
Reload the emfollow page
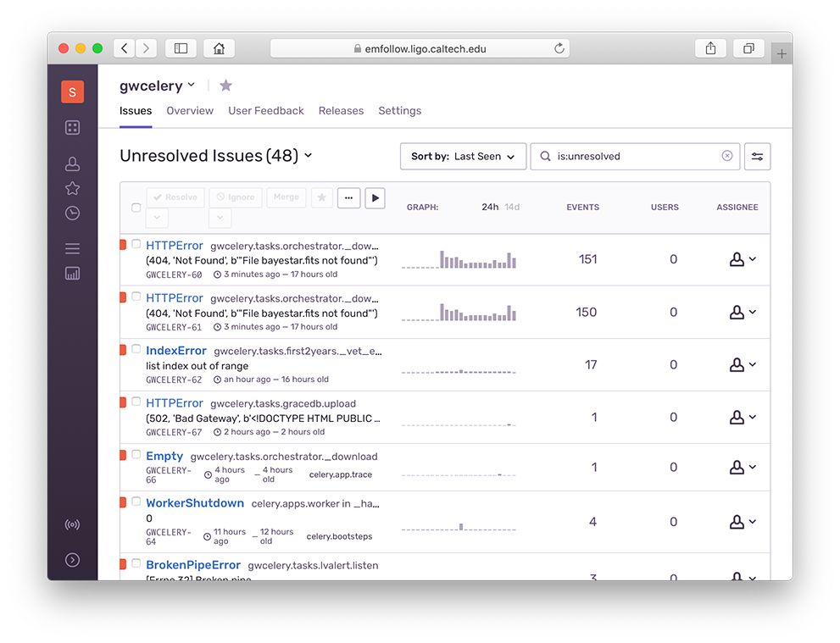tap(559, 49)
